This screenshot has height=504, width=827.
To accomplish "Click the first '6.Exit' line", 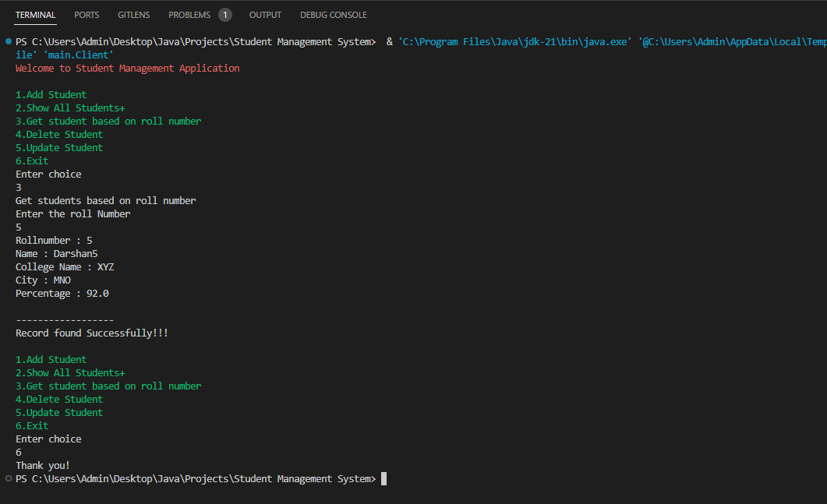I will coord(32,160).
